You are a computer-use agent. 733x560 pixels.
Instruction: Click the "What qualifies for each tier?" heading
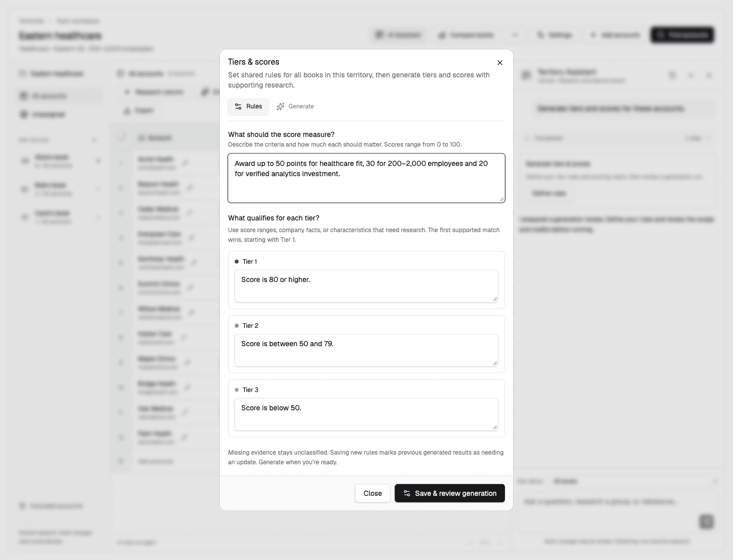pyautogui.click(x=274, y=218)
